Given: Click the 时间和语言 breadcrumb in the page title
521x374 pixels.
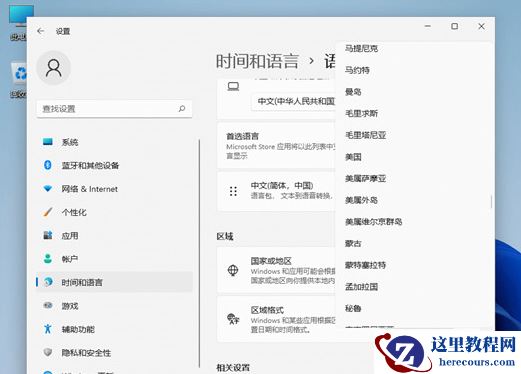Looking at the screenshot, I should point(257,61).
